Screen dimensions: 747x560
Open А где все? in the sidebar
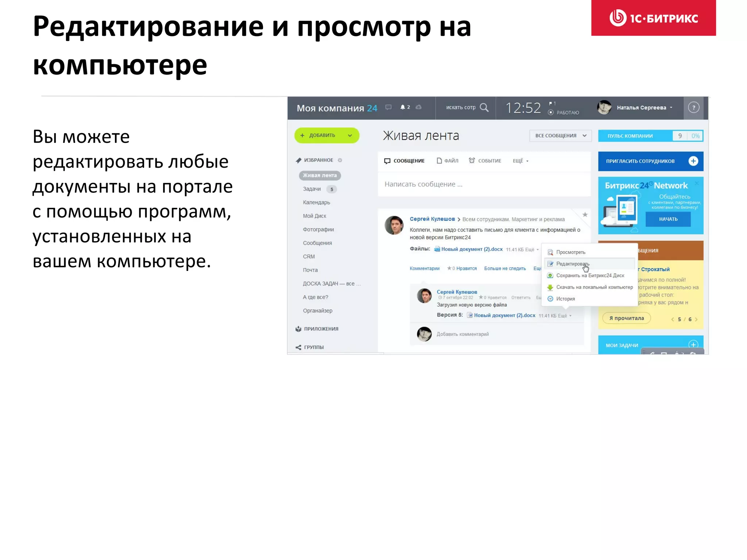tap(316, 297)
